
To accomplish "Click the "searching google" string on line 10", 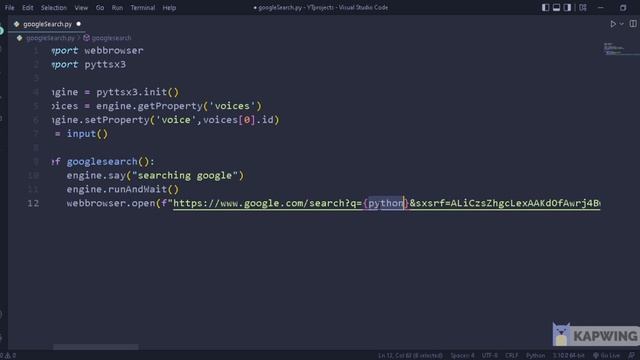I will point(185,176).
